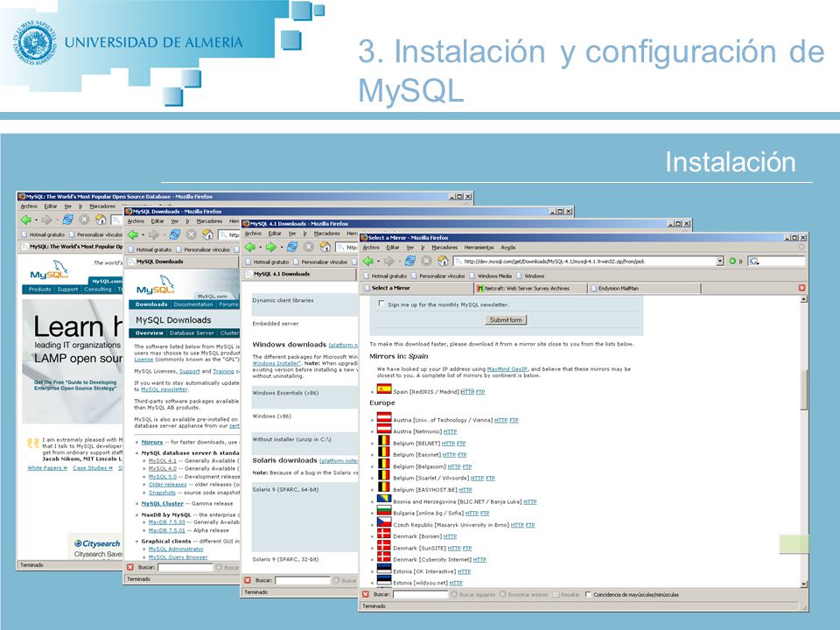
Task: Go Home in MySQL World's Most Popular window
Action: 101,220
